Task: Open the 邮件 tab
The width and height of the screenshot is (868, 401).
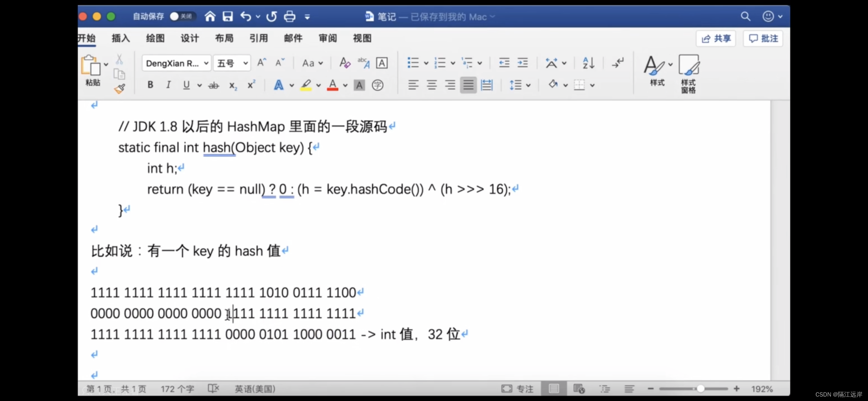Action: 293,38
